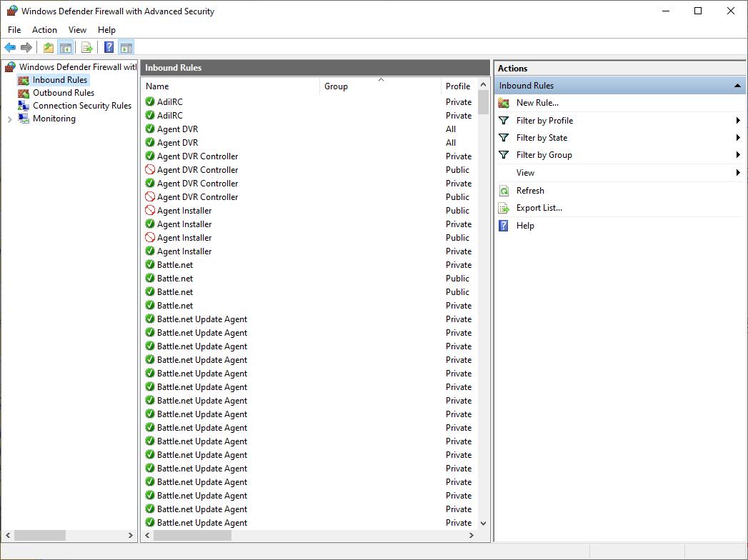Open the File menu

pyautogui.click(x=14, y=29)
